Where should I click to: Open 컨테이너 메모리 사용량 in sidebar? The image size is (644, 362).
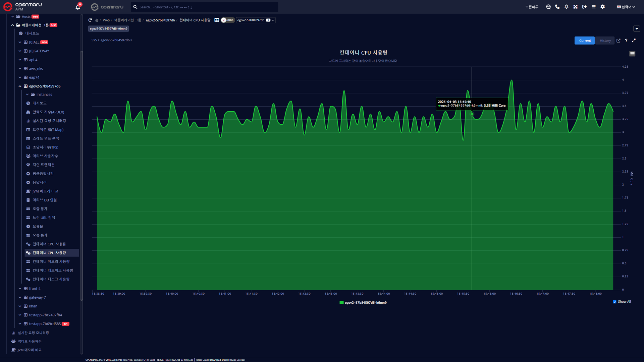tap(51, 261)
